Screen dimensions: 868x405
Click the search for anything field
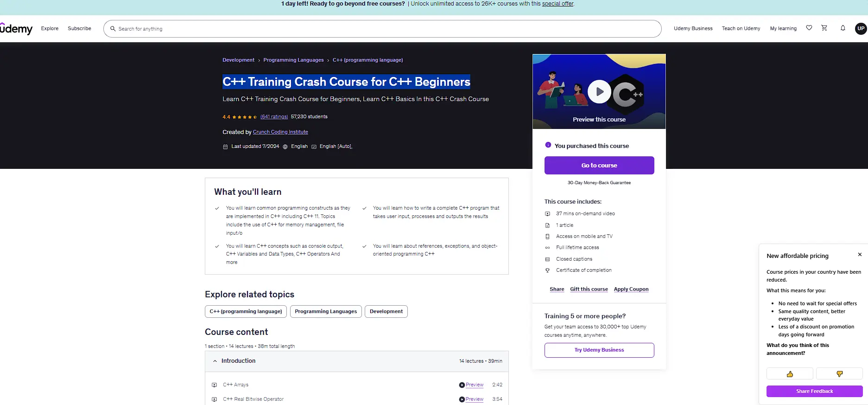click(x=382, y=29)
